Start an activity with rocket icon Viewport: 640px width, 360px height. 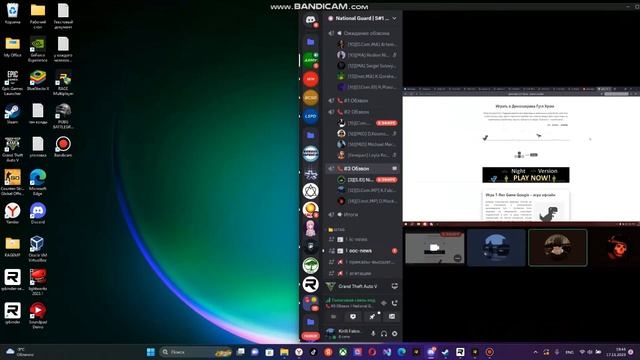coord(372,316)
